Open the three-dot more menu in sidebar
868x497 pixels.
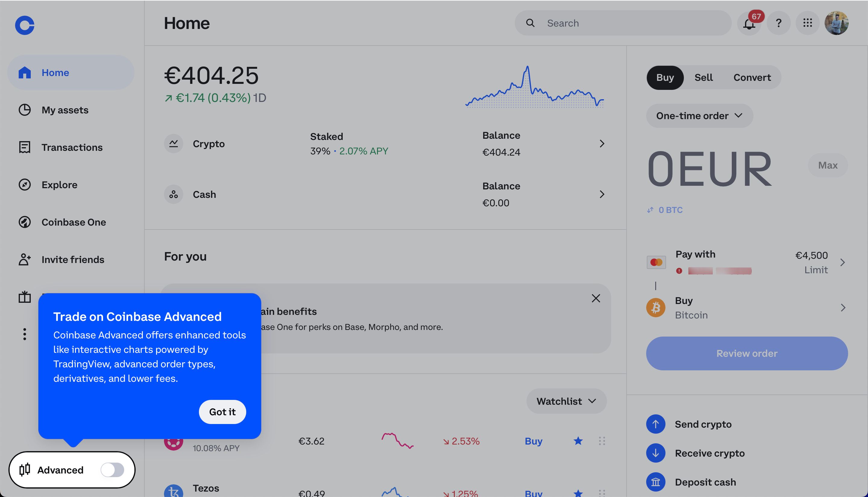24,334
